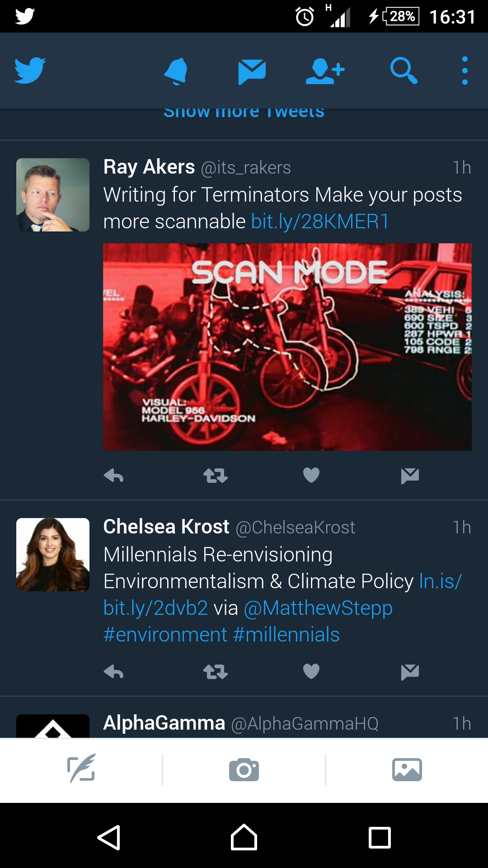The image size is (488, 868).
Task: Retweet Ray Akers' tweet
Action: click(x=216, y=476)
